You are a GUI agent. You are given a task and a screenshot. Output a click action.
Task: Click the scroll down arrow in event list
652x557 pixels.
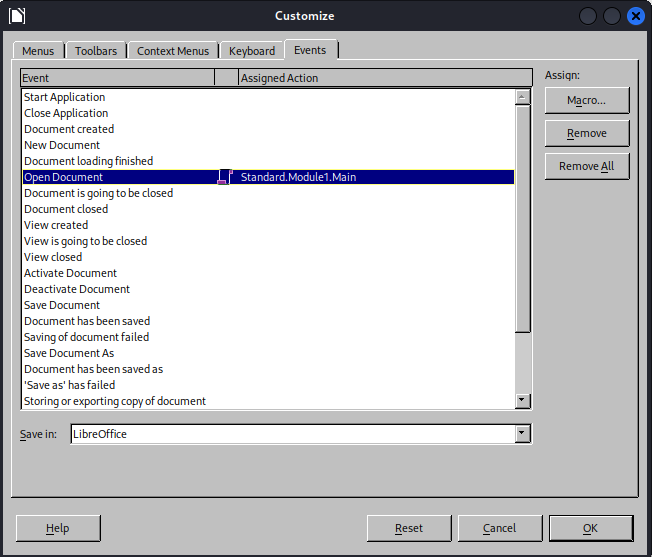point(522,401)
